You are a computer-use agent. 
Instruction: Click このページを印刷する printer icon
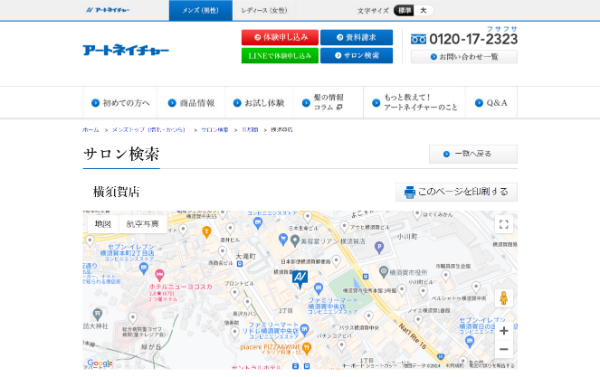[410, 192]
